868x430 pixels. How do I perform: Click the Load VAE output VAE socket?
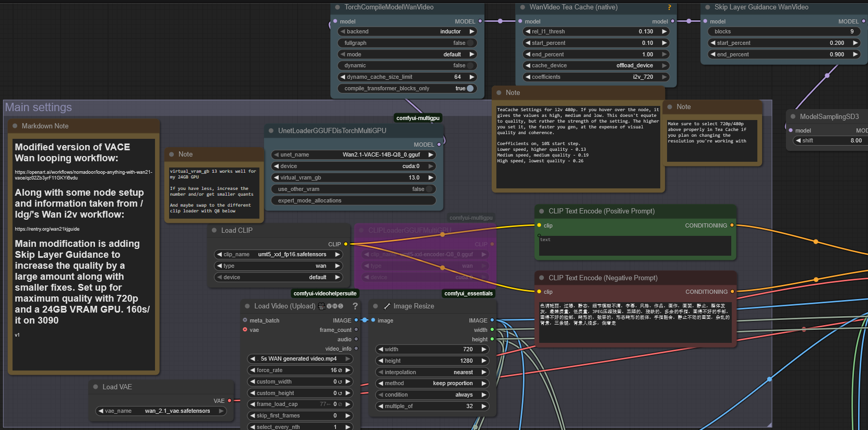click(x=229, y=401)
